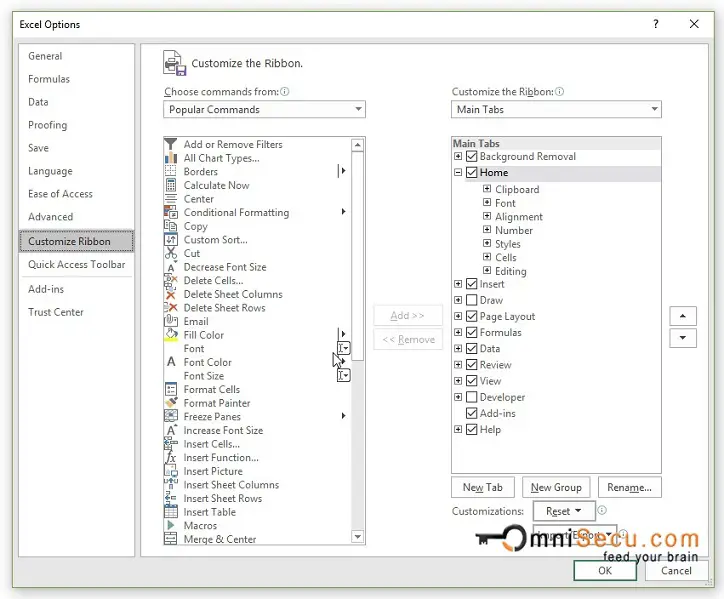Select Add or Remove Filters funnel icon
The height and width of the screenshot is (599, 724).
(171, 144)
